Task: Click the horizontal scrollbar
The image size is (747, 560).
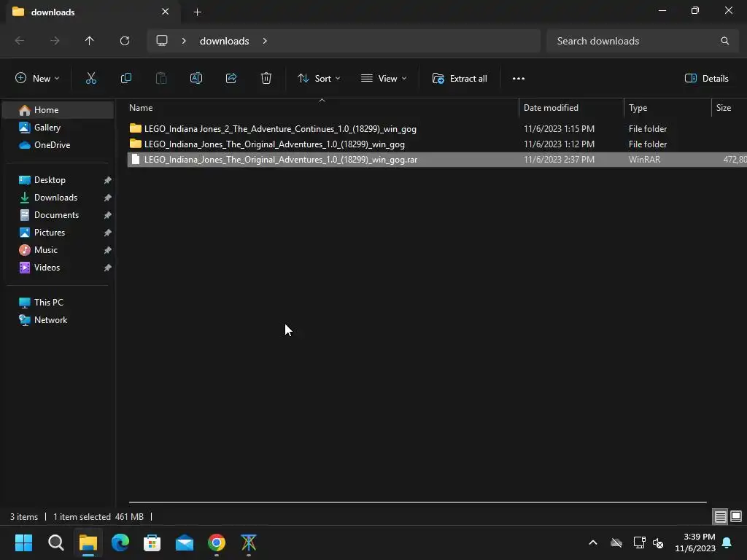Action: tap(417, 502)
